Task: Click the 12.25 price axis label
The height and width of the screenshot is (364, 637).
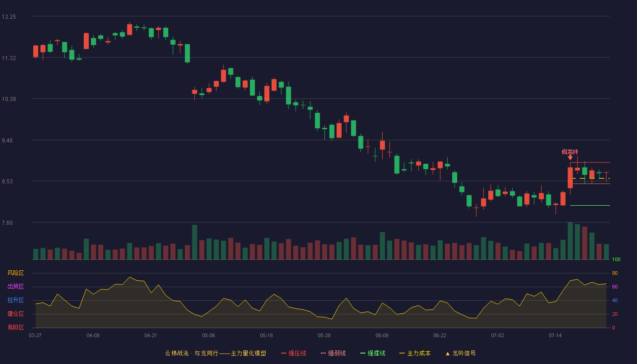Action: tap(9, 17)
